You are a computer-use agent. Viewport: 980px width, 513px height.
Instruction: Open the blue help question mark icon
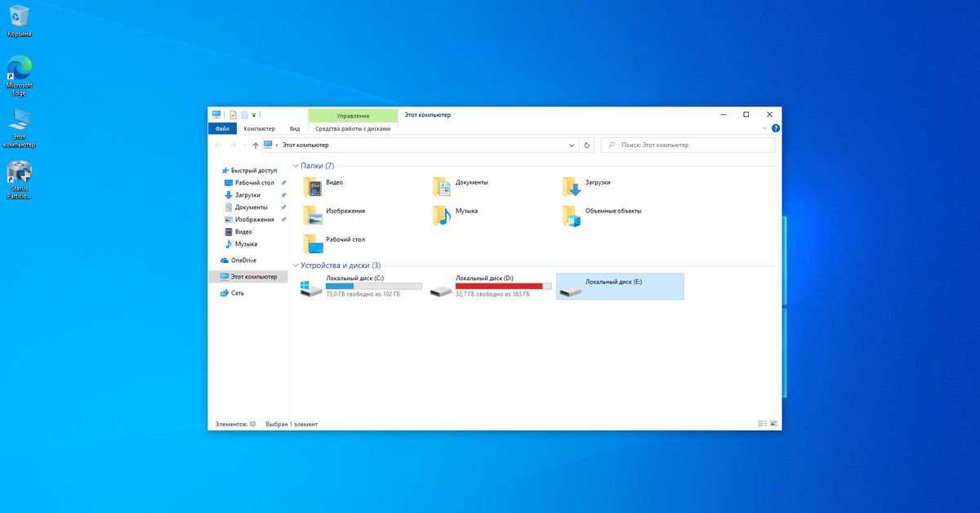(775, 128)
